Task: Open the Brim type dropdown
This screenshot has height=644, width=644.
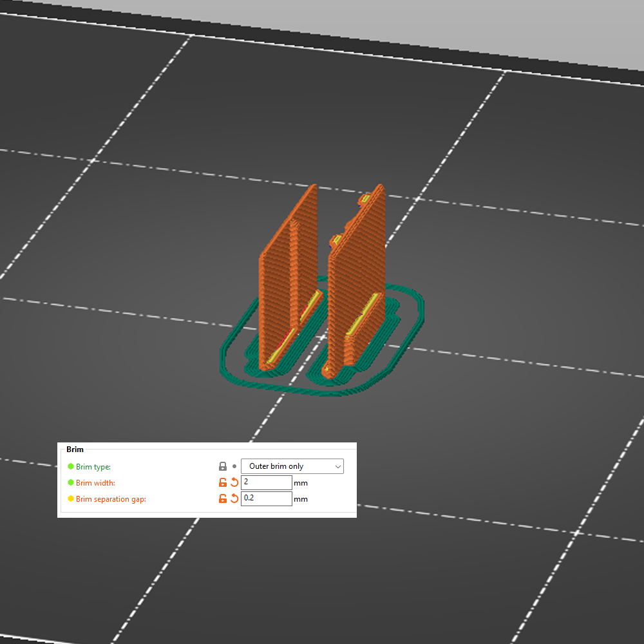Action: [x=291, y=466]
